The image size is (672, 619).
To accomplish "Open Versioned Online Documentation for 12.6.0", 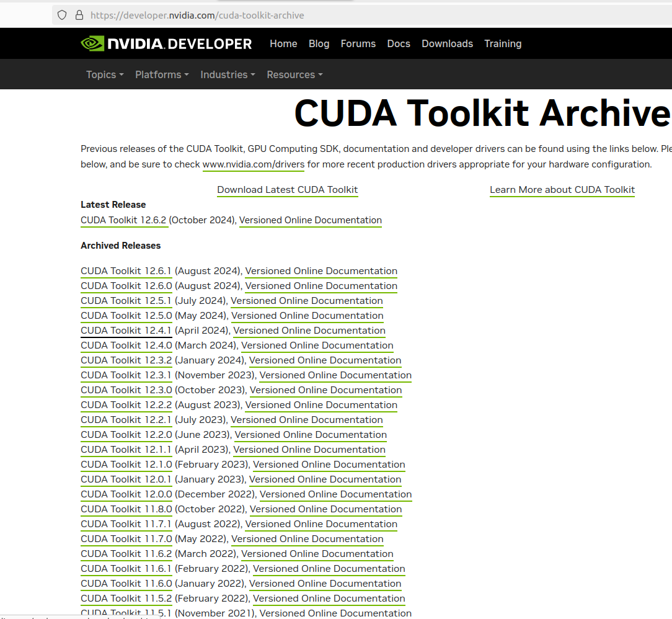I will coord(321,286).
